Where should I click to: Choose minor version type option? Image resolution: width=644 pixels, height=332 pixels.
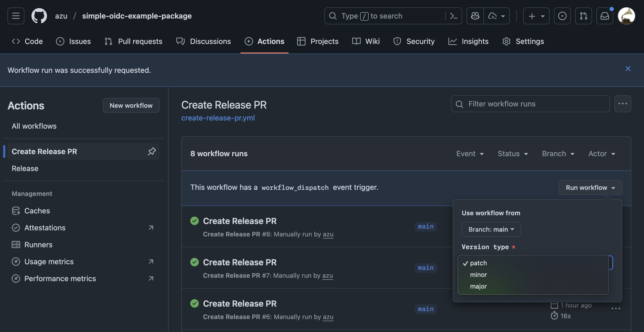533,275
